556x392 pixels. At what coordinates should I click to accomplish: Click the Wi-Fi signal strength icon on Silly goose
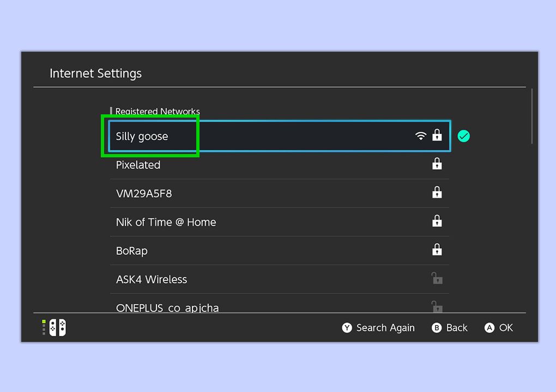point(420,136)
